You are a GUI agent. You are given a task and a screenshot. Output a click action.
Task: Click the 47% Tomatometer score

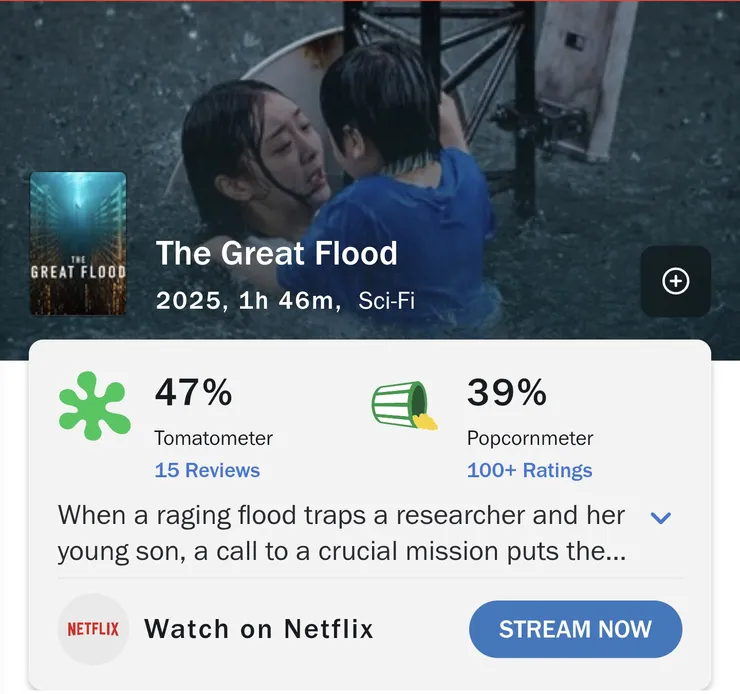193,393
